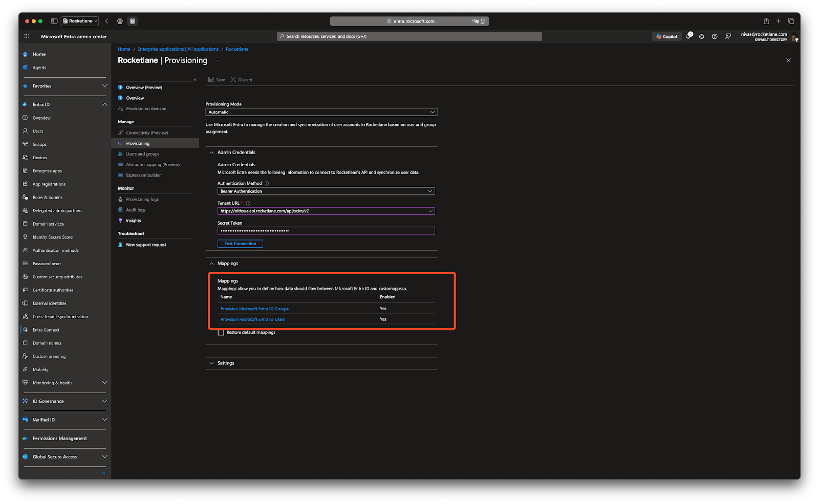Image resolution: width=819 pixels, height=504 pixels.
Task: Click Home breadcrumb link
Action: pos(124,49)
